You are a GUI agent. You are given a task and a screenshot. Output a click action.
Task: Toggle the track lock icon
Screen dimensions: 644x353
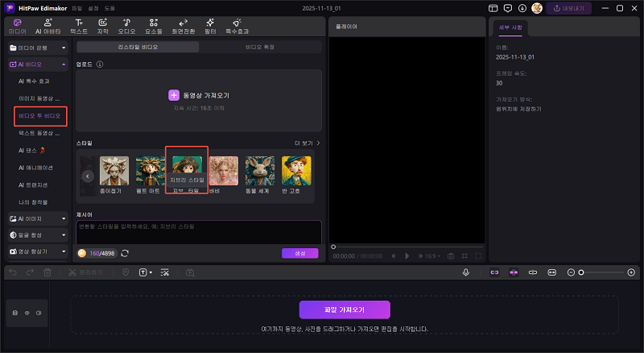coord(15,313)
